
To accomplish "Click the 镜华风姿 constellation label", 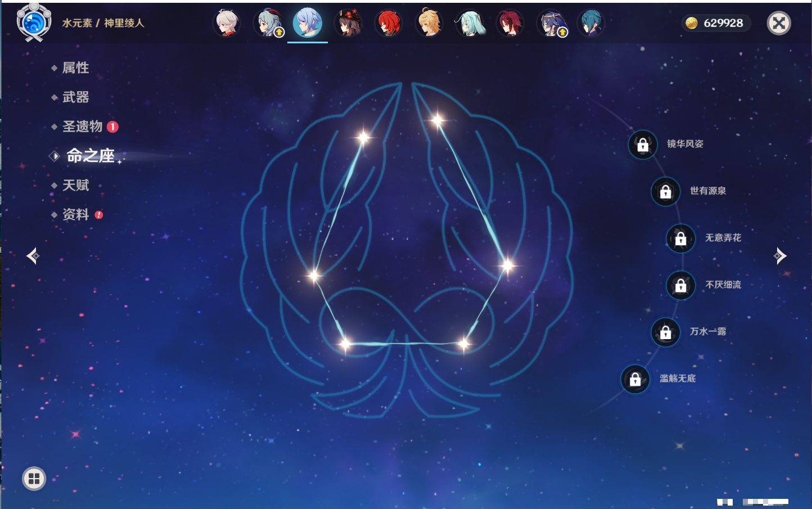I will click(x=685, y=144).
